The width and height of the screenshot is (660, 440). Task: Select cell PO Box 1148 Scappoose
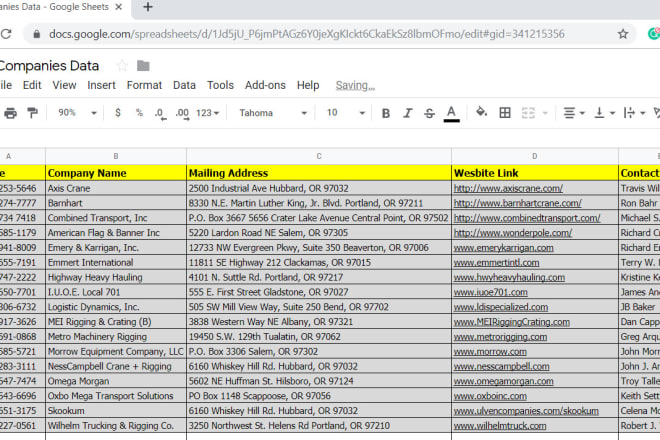coord(319,396)
